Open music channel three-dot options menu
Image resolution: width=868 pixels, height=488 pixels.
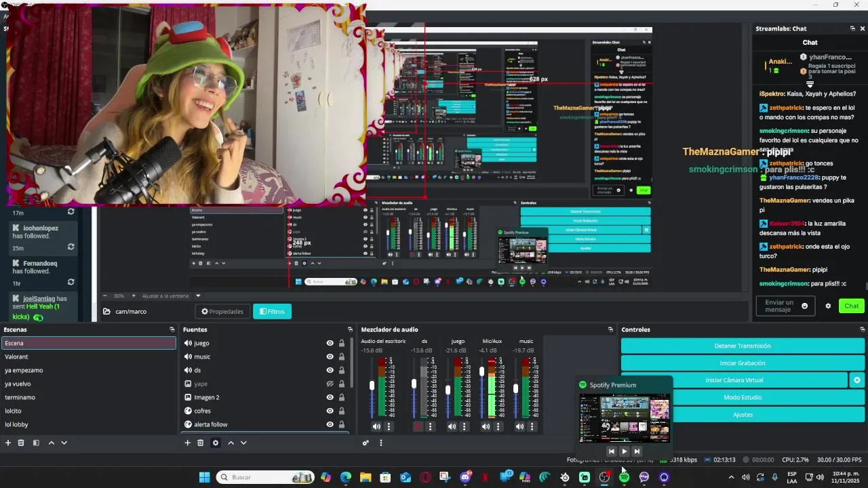tap(532, 426)
